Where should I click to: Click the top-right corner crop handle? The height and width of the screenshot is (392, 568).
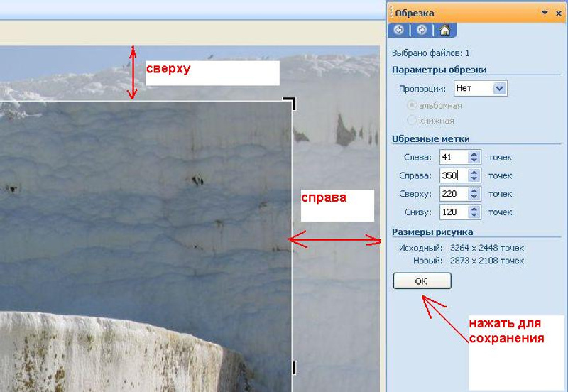click(290, 102)
